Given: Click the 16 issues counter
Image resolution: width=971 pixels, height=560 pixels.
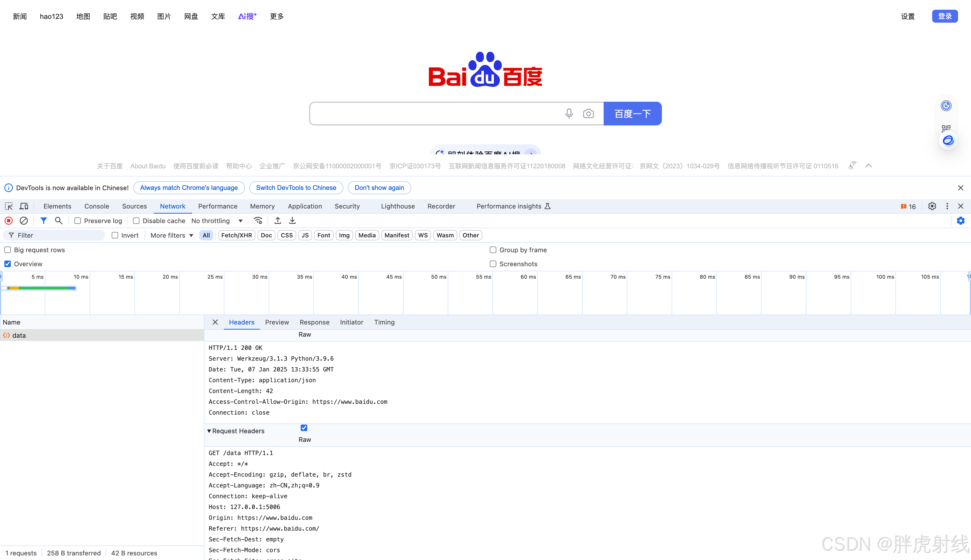Looking at the screenshot, I should pyautogui.click(x=908, y=207).
